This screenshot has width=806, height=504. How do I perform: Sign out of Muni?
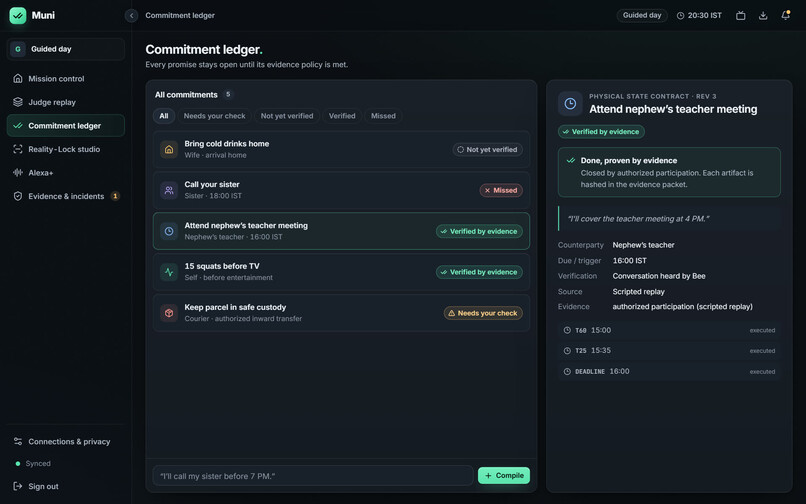pyautogui.click(x=66, y=486)
